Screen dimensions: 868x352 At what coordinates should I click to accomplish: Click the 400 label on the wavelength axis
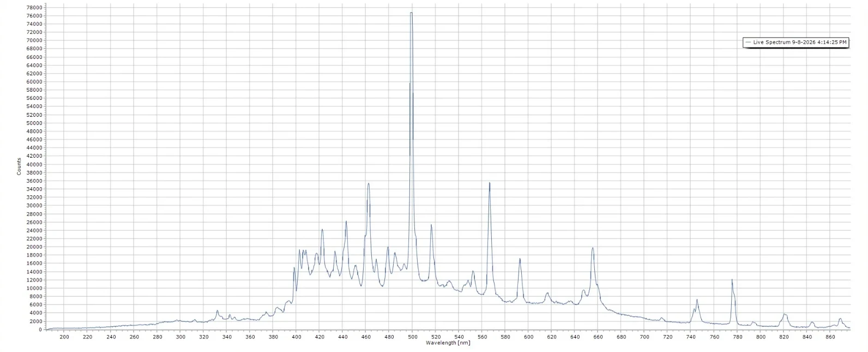(297, 337)
